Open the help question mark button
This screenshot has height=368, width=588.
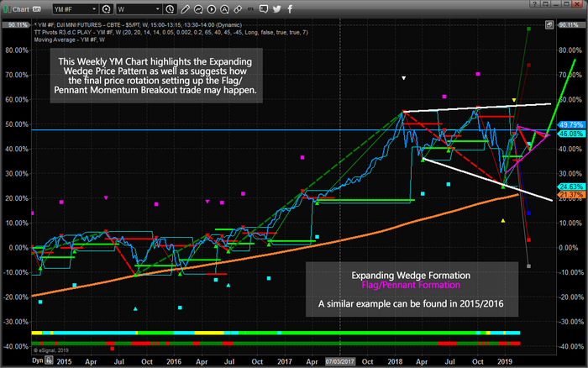(x=535, y=4)
